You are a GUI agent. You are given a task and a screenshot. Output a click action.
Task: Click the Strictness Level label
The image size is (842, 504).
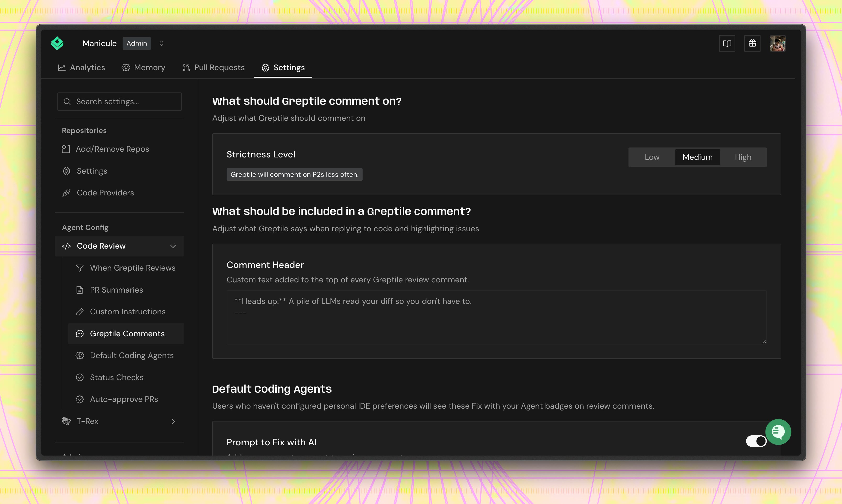click(261, 155)
